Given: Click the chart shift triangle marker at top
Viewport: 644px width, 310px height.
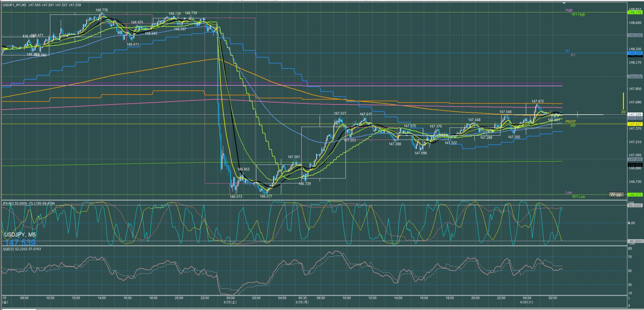Looking at the screenshot, I should pyautogui.click(x=564, y=3).
